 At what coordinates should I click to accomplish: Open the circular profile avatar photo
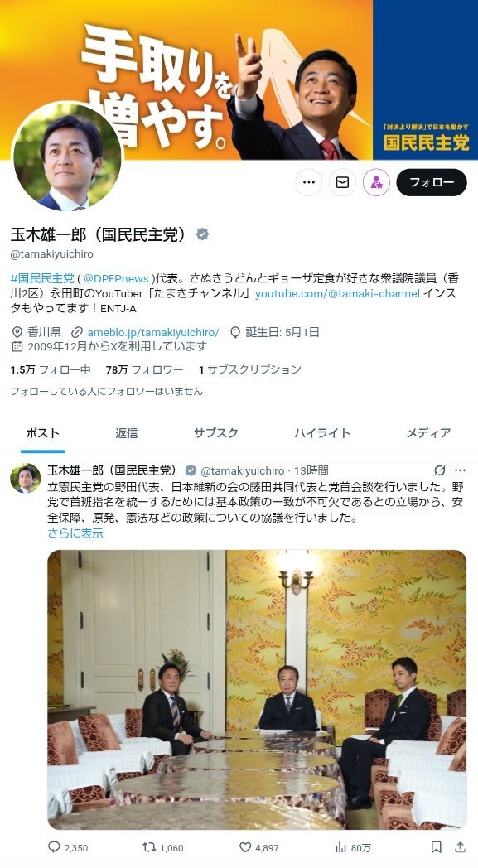[x=66, y=157]
